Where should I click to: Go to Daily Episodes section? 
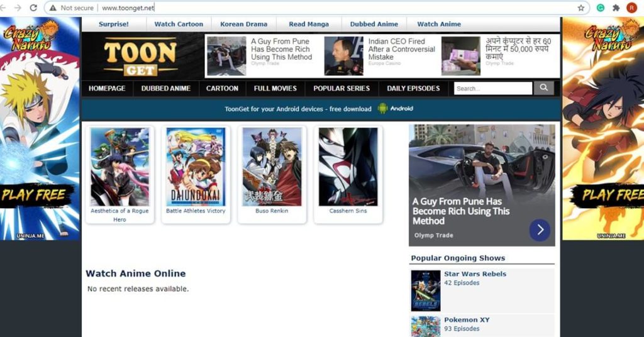[413, 89]
